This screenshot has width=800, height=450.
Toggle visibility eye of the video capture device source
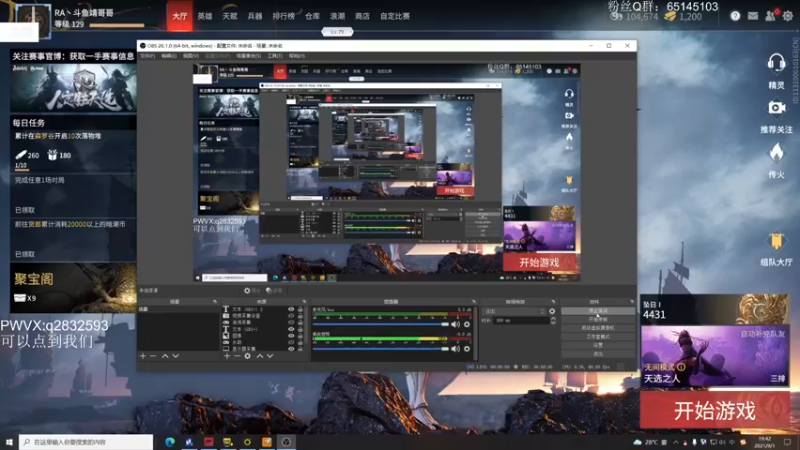pos(291,316)
